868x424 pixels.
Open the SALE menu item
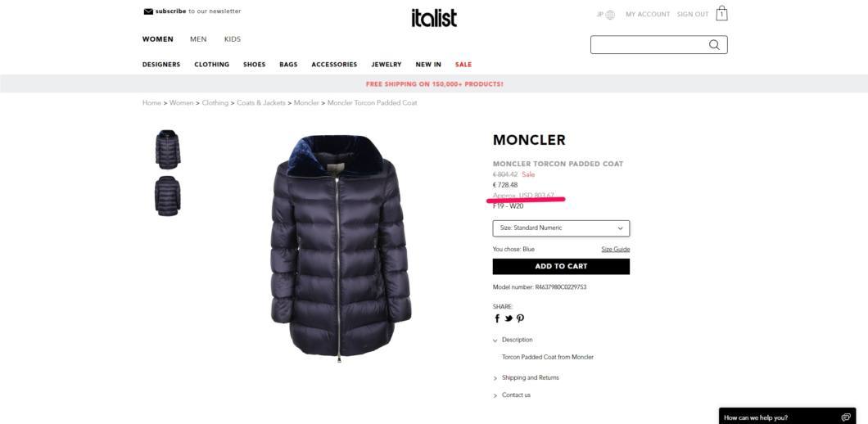(463, 65)
